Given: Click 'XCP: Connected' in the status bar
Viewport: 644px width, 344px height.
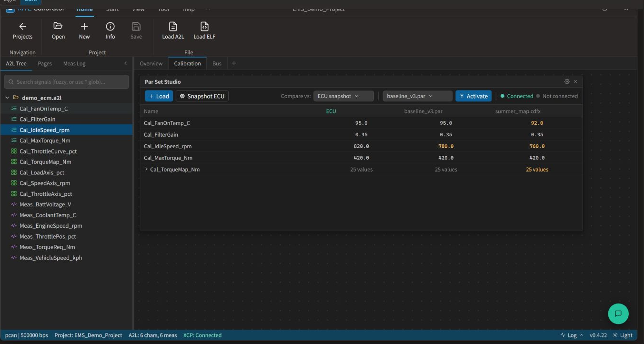Looking at the screenshot, I should (x=202, y=335).
